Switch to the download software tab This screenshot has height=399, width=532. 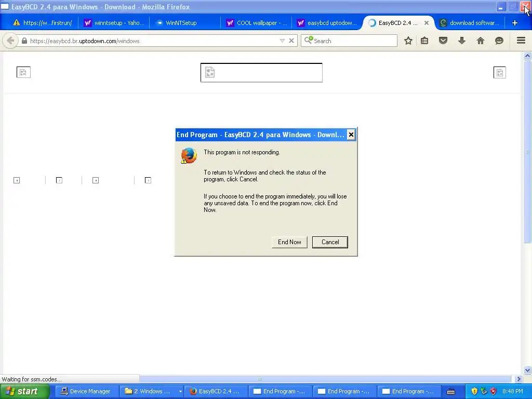pyautogui.click(x=470, y=23)
